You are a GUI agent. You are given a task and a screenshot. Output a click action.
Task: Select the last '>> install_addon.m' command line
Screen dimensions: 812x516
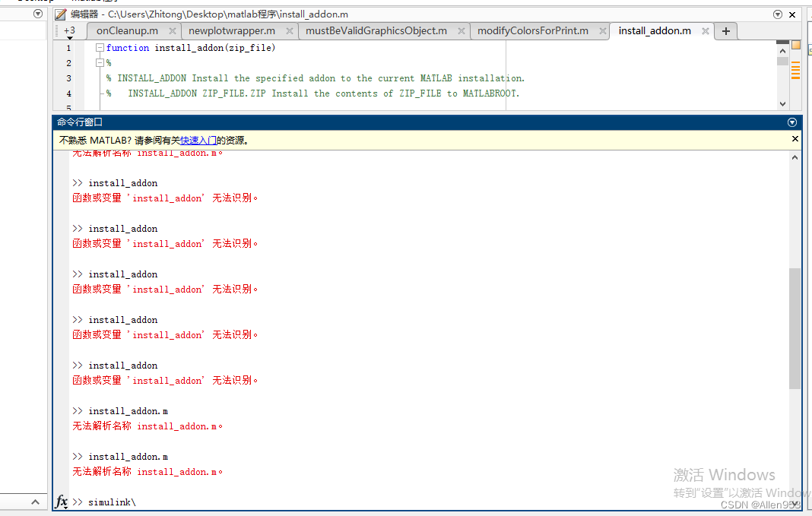click(x=120, y=457)
